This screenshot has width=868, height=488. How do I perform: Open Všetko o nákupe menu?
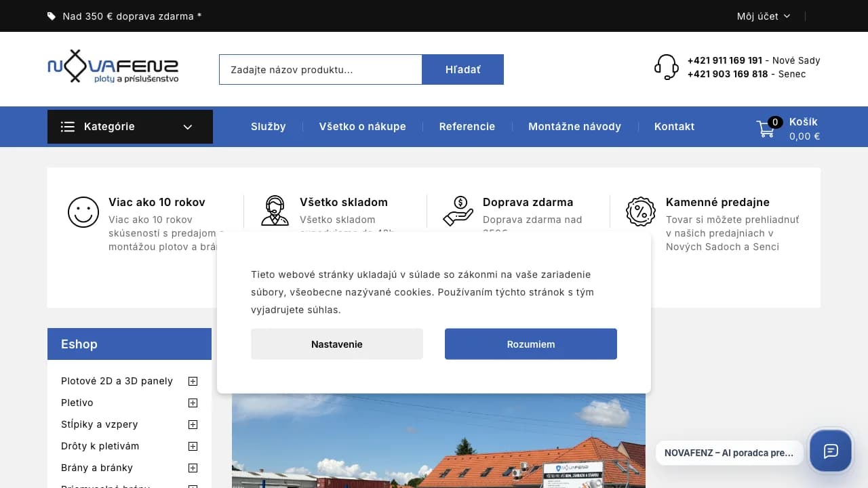click(x=363, y=127)
